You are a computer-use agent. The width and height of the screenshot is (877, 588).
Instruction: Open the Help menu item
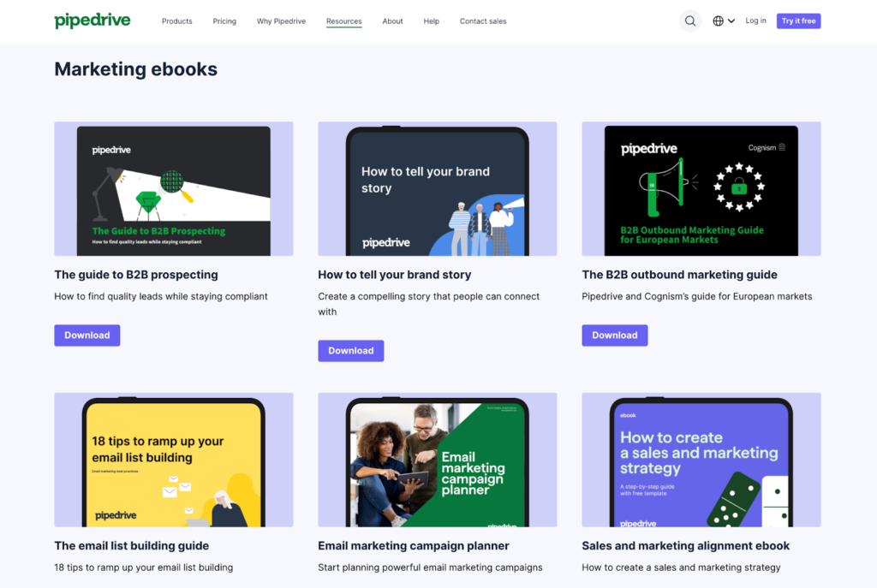pos(432,21)
